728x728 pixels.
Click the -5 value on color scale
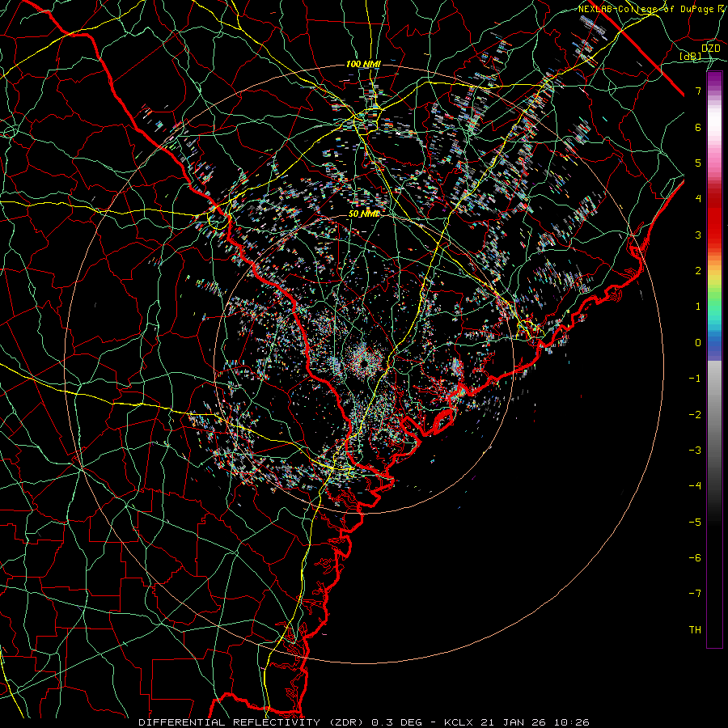click(x=695, y=522)
